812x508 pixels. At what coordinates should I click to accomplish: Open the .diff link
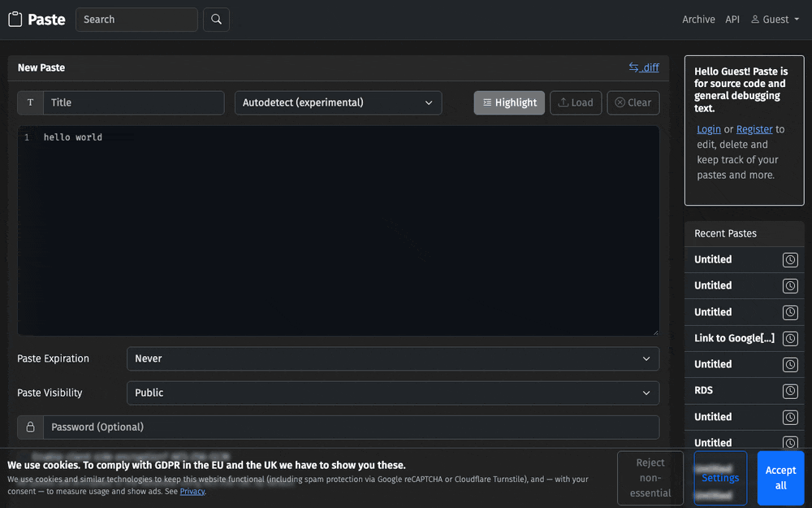click(644, 67)
